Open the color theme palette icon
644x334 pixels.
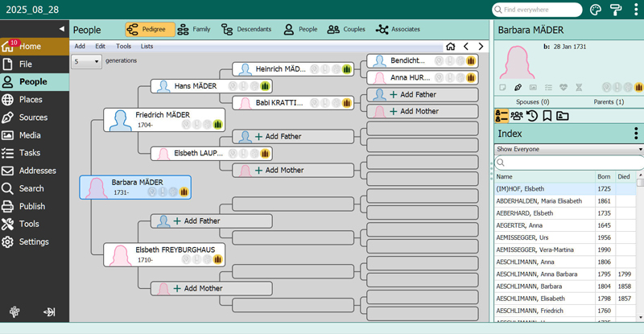[595, 10]
